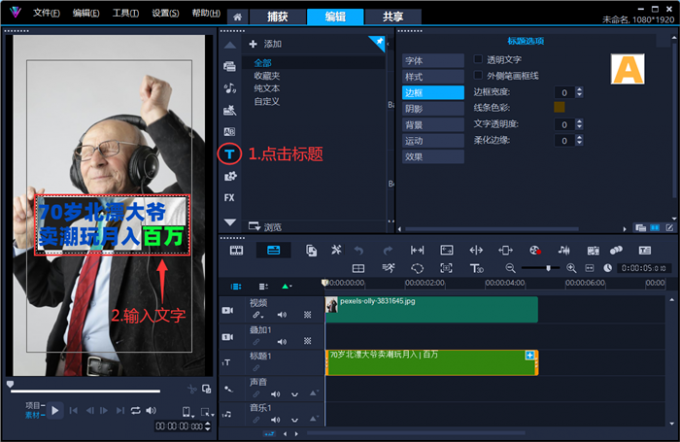Open the add track marker dropdown

(286, 286)
